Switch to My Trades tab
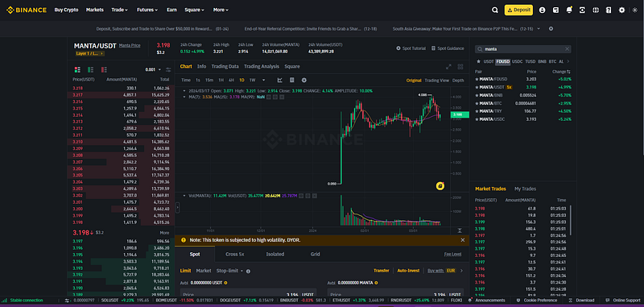 point(525,189)
